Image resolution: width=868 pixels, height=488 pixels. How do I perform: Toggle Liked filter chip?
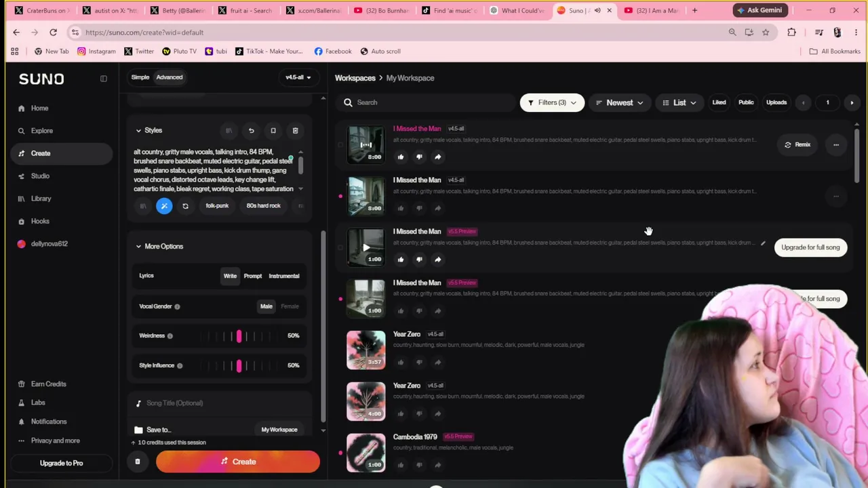coord(719,102)
